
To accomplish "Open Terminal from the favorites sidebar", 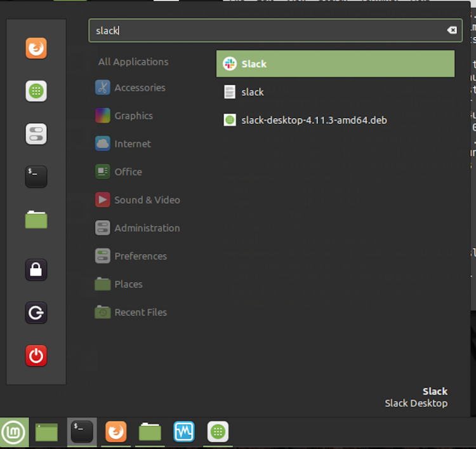I will 36,177.
